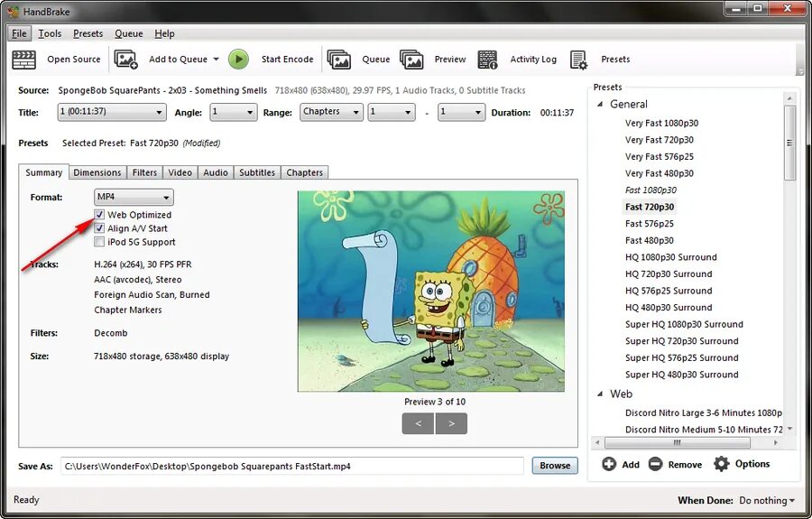
Task: Select Very Fast 1080p30 preset
Action: click(x=661, y=123)
